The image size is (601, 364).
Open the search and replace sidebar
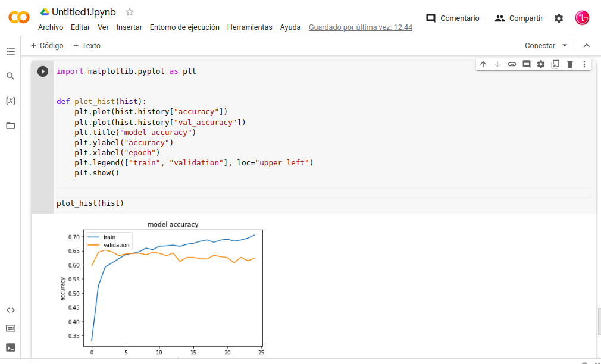click(x=10, y=76)
